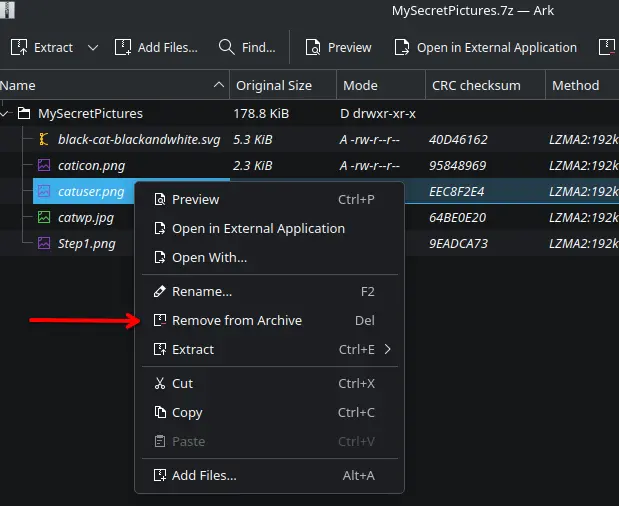Screen dimensions: 619x506
Task: Click Rename... in the context menu
Action: click(201, 291)
